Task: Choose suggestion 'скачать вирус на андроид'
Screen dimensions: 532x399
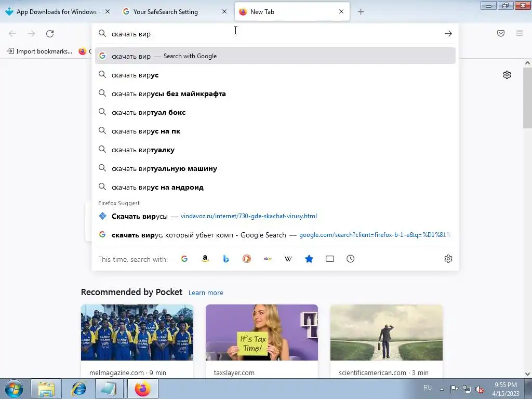Action: tap(275, 187)
